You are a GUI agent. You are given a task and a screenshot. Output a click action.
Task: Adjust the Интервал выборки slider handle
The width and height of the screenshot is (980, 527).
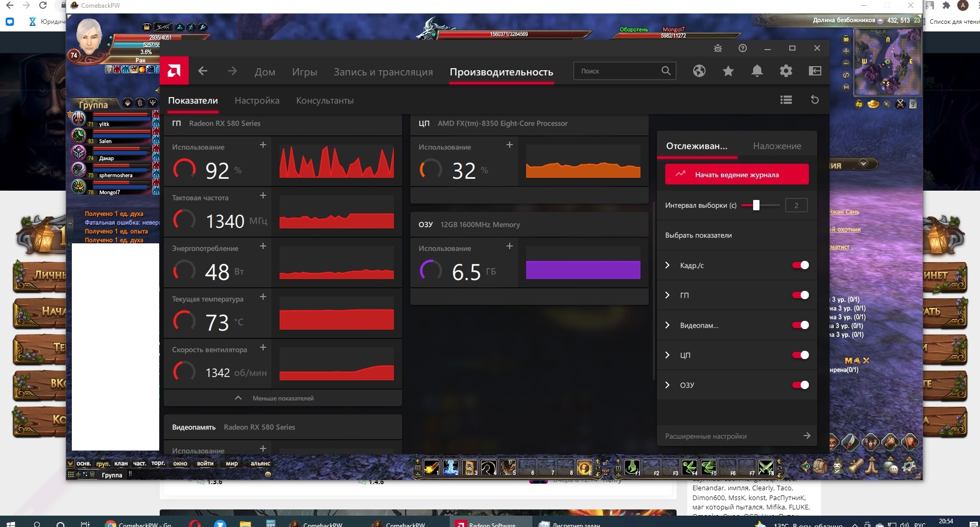[756, 205]
